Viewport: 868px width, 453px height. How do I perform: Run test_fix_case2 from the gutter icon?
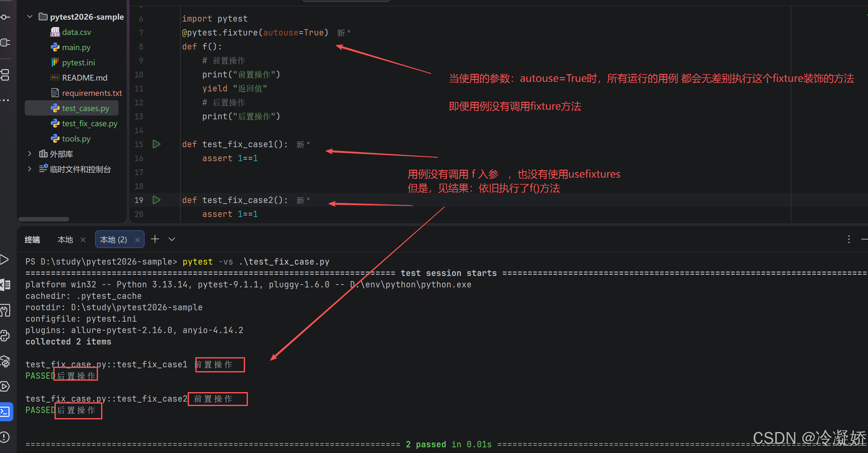[x=156, y=200]
